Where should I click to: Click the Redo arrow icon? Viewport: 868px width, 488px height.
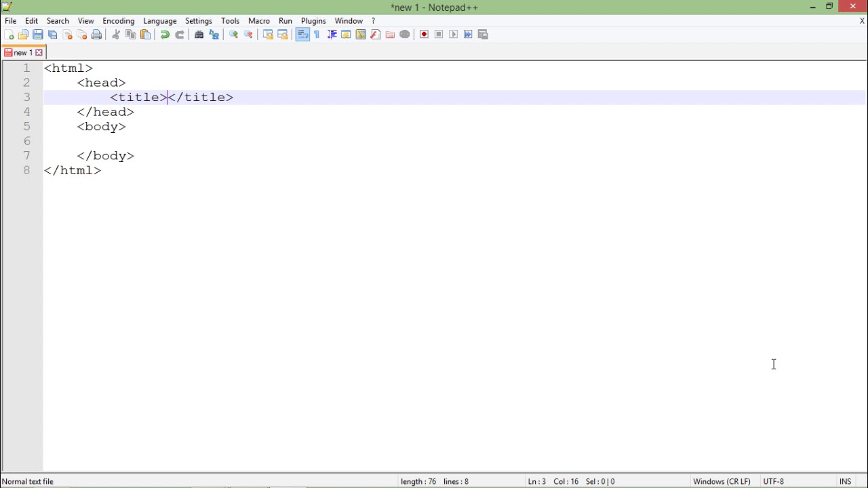coord(180,35)
